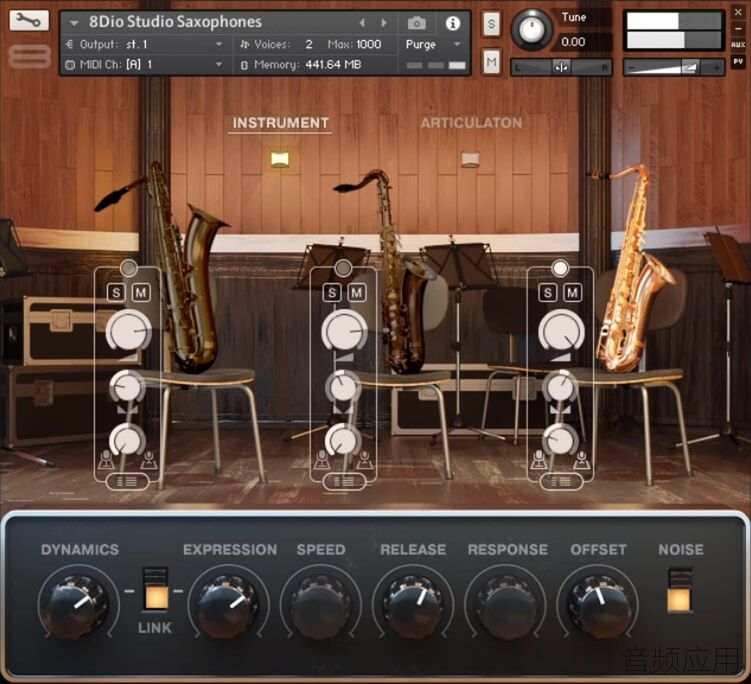Click volume ramp icon under middle sax
This screenshot has width=751, height=684.
(344, 357)
